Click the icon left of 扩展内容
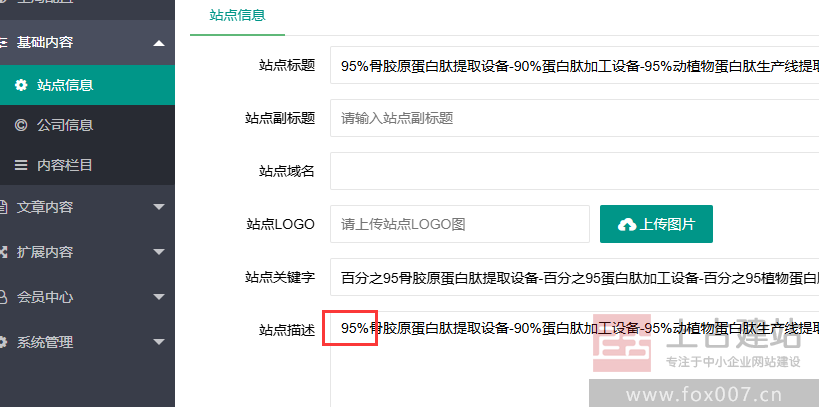The height and width of the screenshot is (407, 819). [3, 252]
